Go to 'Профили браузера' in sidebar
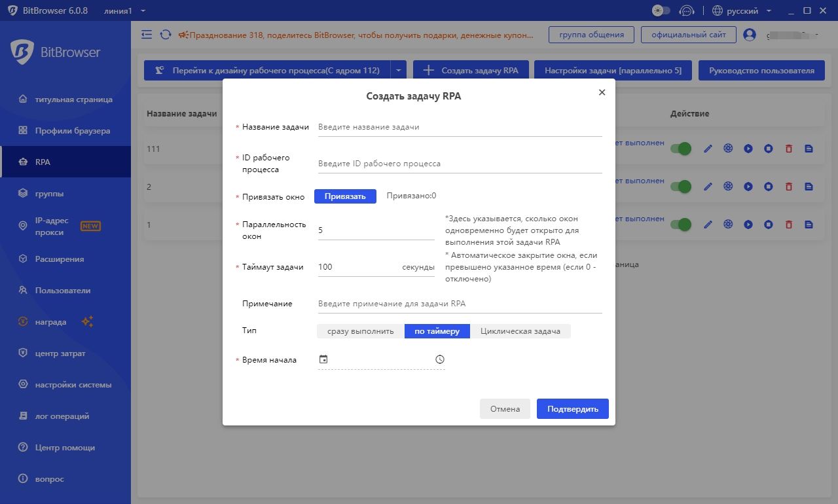 point(72,131)
